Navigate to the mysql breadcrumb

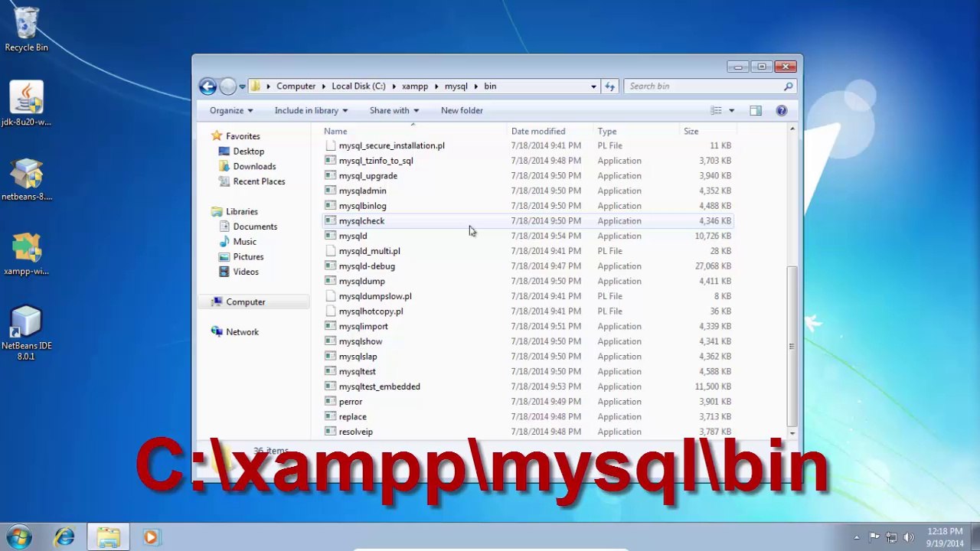click(x=456, y=86)
